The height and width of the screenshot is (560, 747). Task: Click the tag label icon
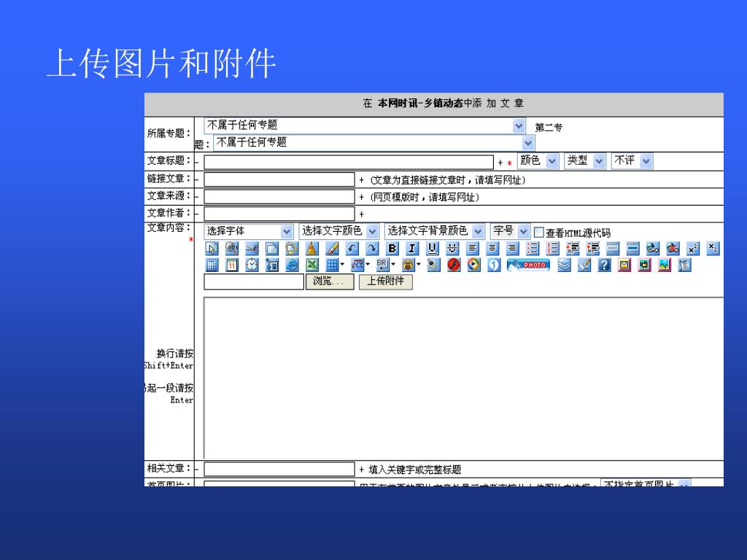433,265
